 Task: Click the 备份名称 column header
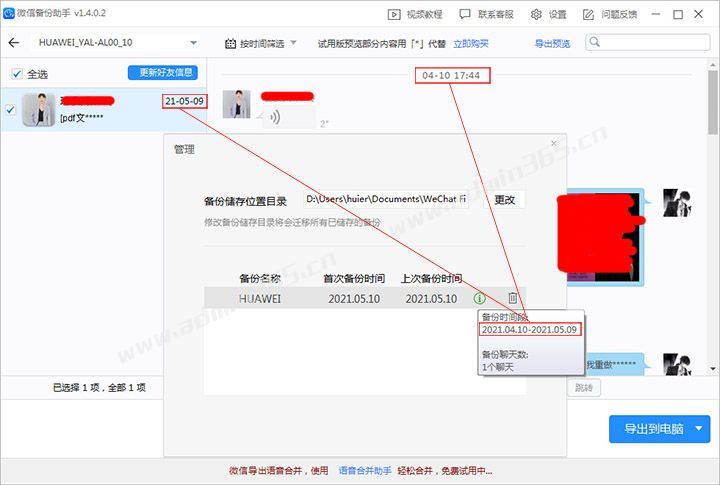click(259, 278)
